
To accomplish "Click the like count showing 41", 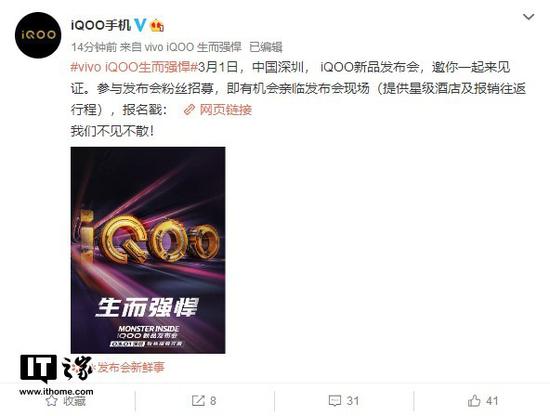I will [x=492, y=401].
